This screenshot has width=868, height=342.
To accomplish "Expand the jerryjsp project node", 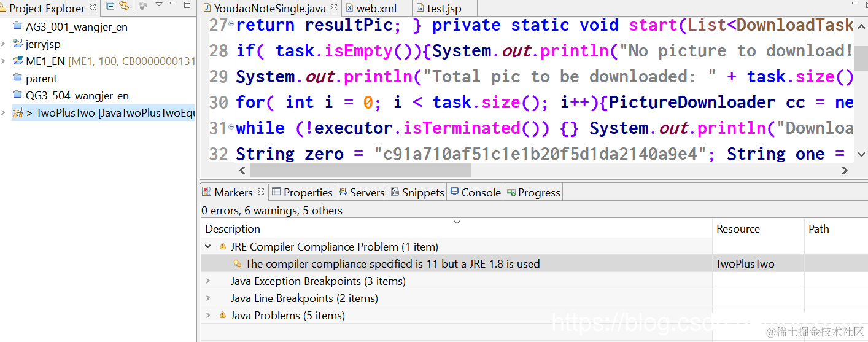I will click(x=4, y=44).
